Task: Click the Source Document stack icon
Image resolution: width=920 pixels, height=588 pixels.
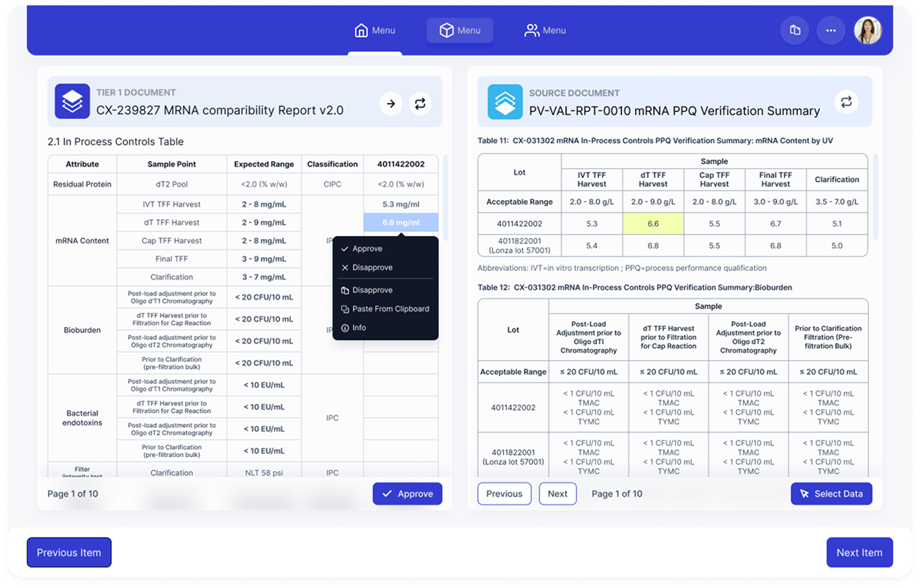Action: click(x=505, y=102)
